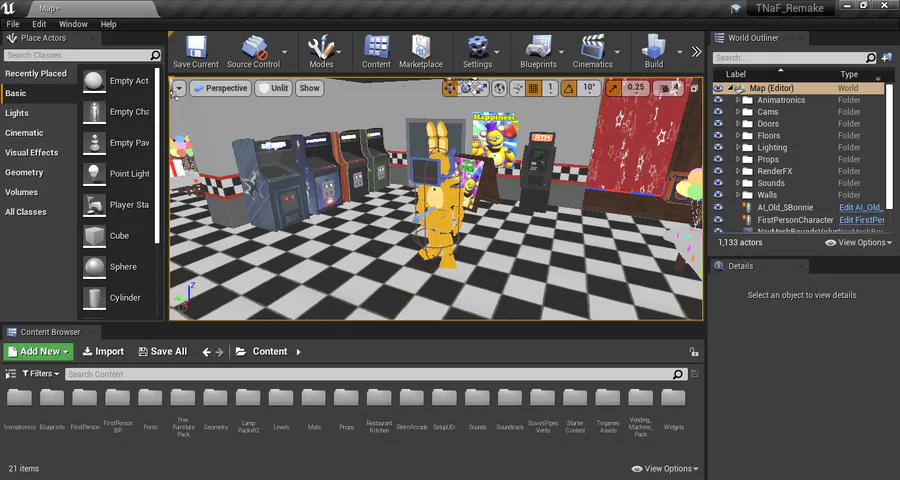
Task: Click the Content Browser lock icon
Action: [x=693, y=352]
